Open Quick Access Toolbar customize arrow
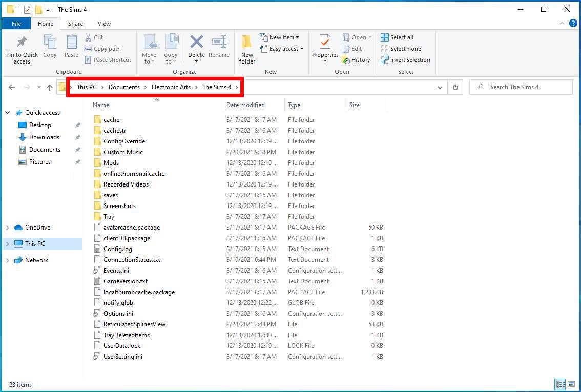 (x=48, y=10)
